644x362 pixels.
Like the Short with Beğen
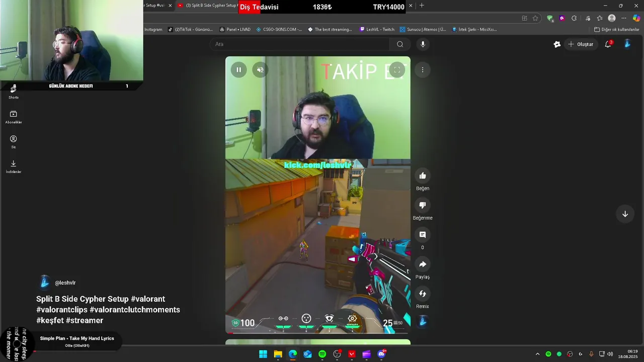pos(423,175)
